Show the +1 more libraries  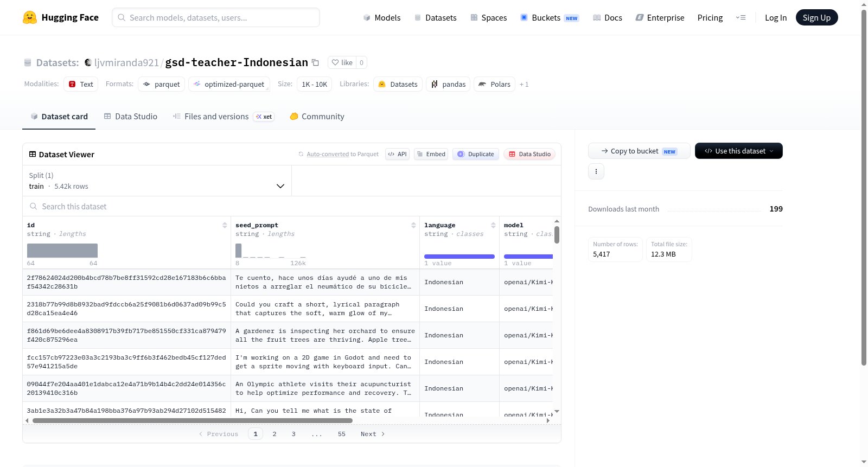[524, 84]
